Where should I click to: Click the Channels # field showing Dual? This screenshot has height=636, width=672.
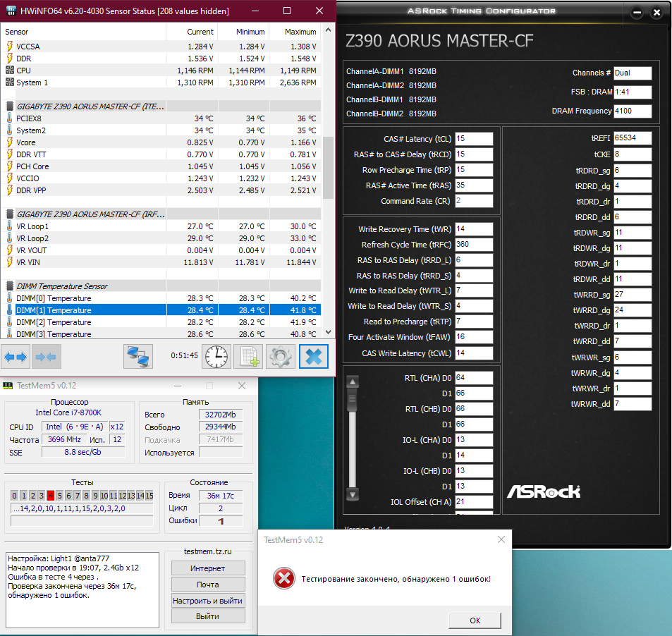(x=633, y=73)
